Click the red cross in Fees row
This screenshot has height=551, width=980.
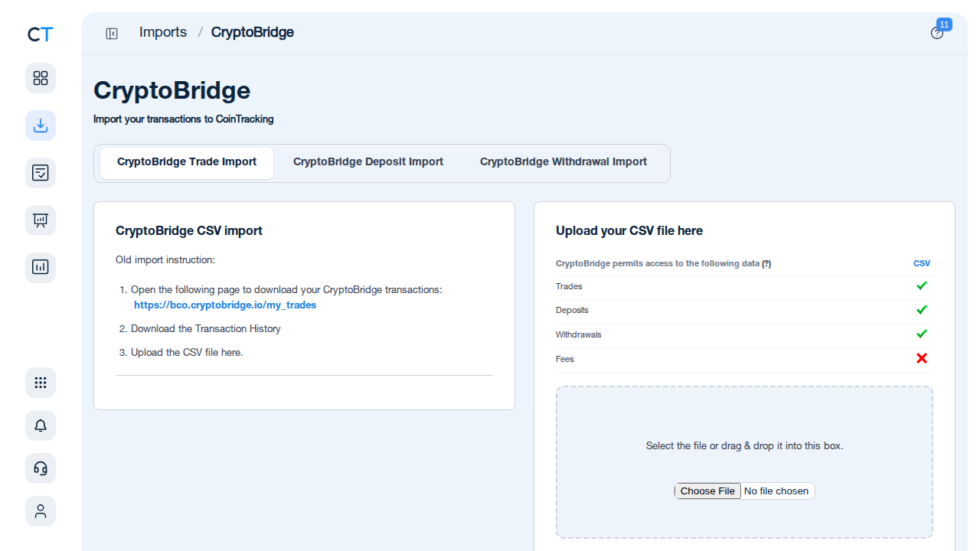pyautogui.click(x=922, y=358)
